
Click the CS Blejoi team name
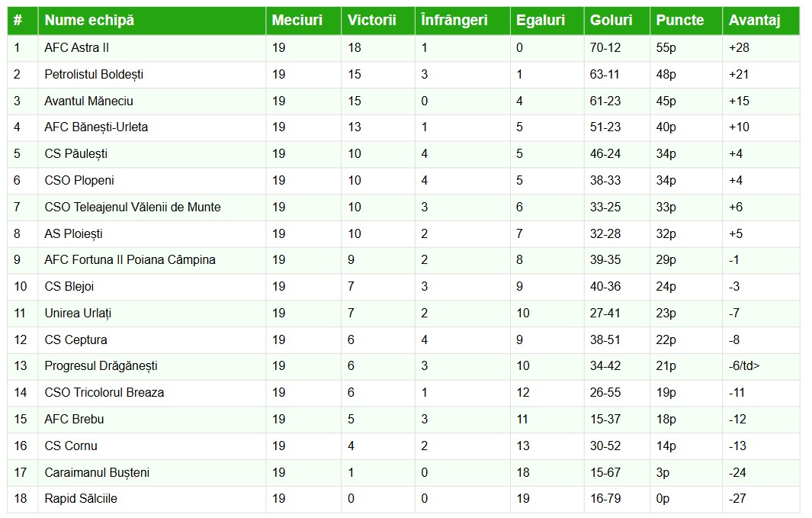click(69, 287)
